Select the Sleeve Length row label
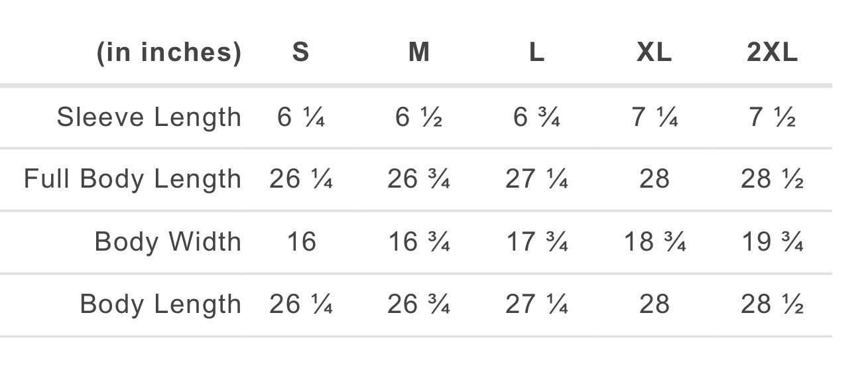This screenshot has width=868, height=370. 149,117
